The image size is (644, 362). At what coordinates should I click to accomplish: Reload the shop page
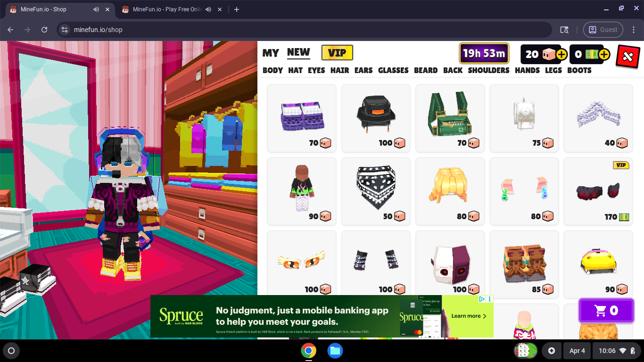point(44,30)
